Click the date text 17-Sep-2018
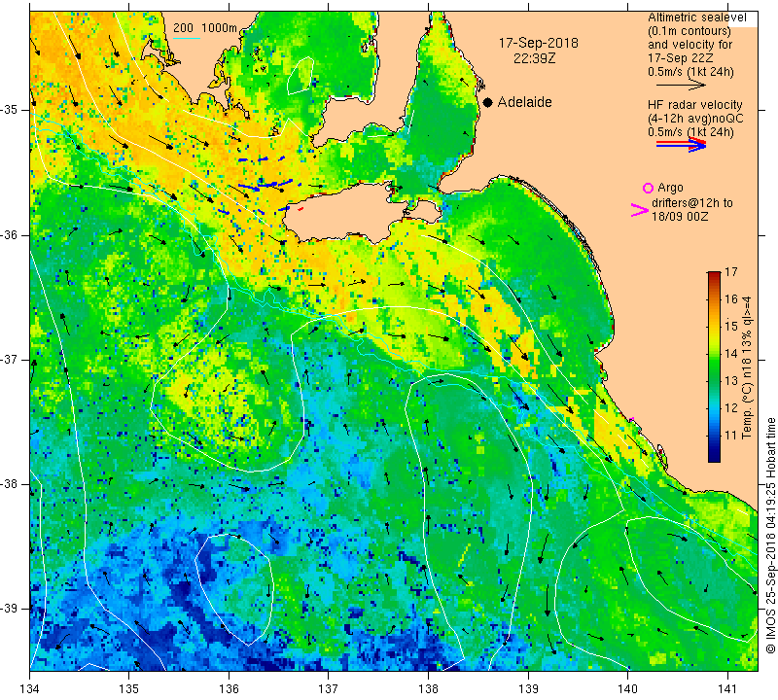 point(539,43)
